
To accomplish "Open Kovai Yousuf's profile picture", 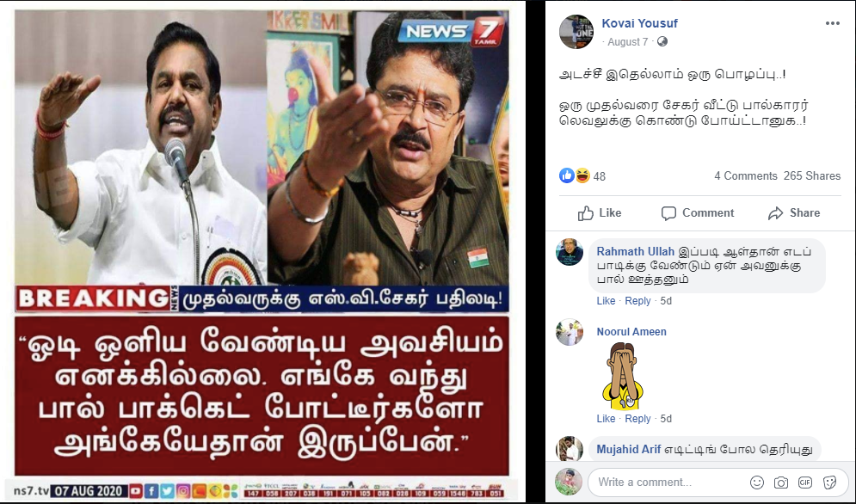I will tap(576, 32).
